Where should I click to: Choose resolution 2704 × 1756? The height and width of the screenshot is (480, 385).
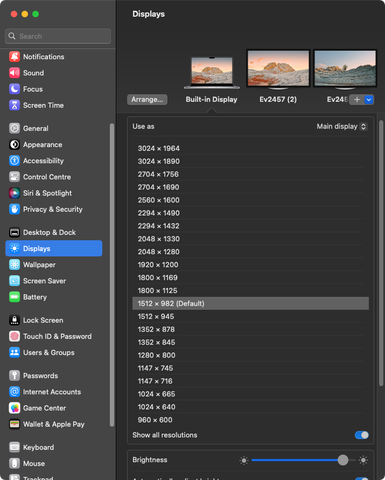coord(250,174)
